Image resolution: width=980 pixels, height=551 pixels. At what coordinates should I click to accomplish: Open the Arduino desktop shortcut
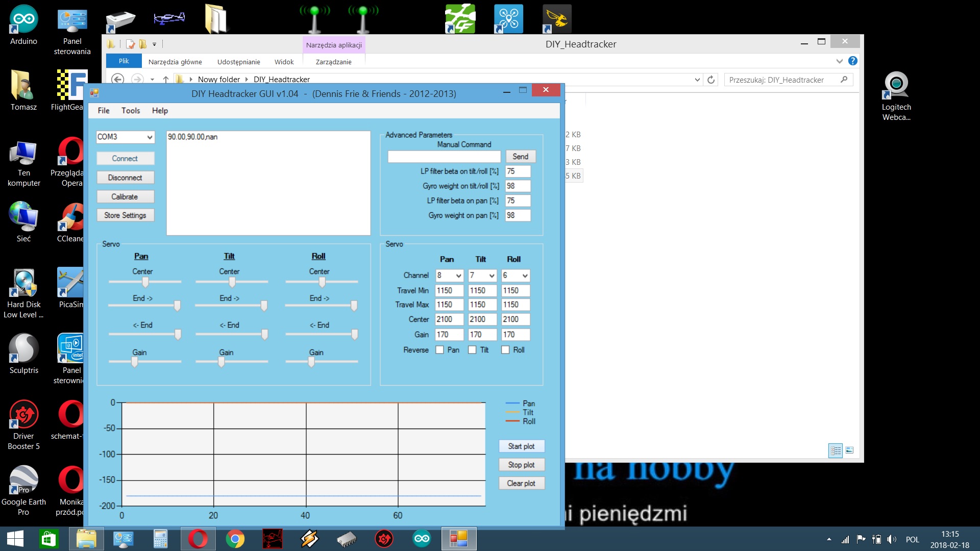(x=23, y=24)
